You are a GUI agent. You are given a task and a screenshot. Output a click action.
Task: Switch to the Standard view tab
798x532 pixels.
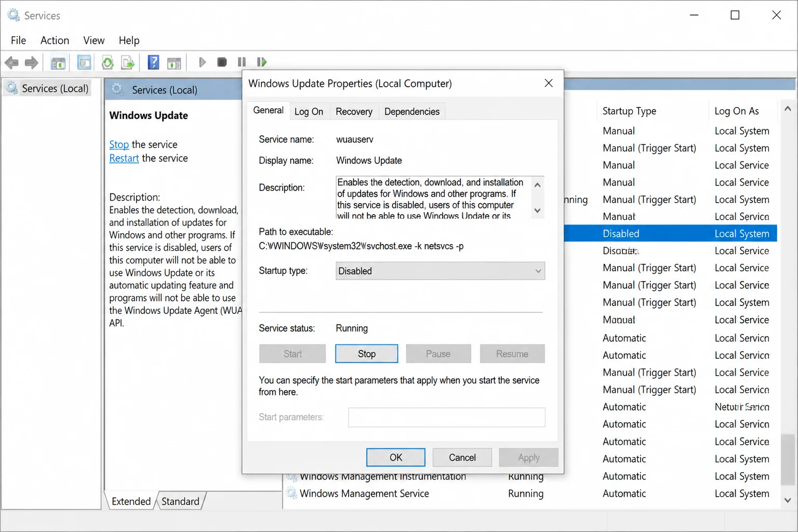point(180,501)
